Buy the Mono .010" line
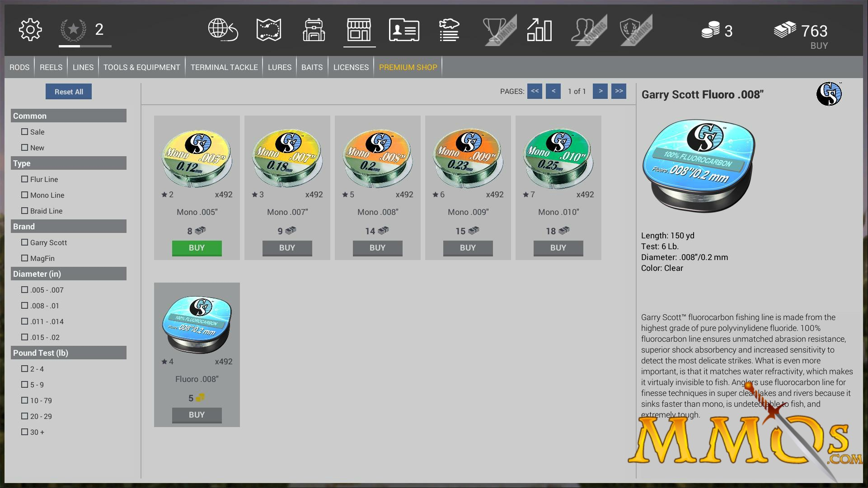 click(558, 248)
